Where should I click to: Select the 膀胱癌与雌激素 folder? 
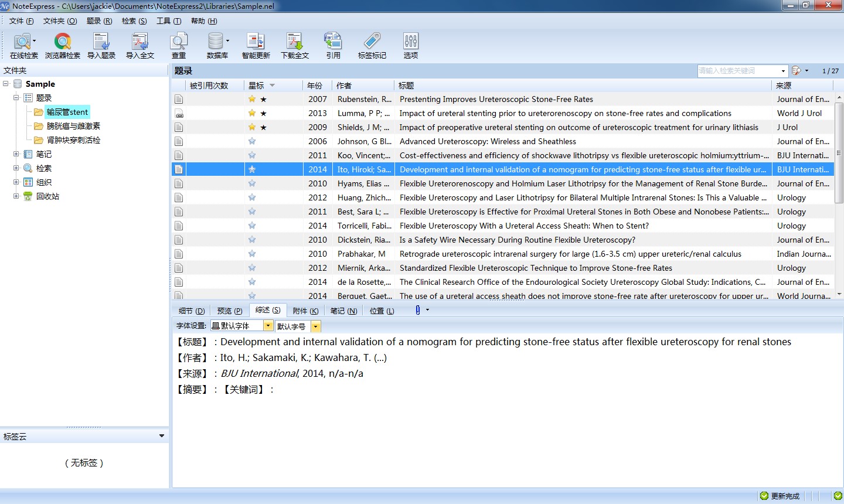(73, 126)
